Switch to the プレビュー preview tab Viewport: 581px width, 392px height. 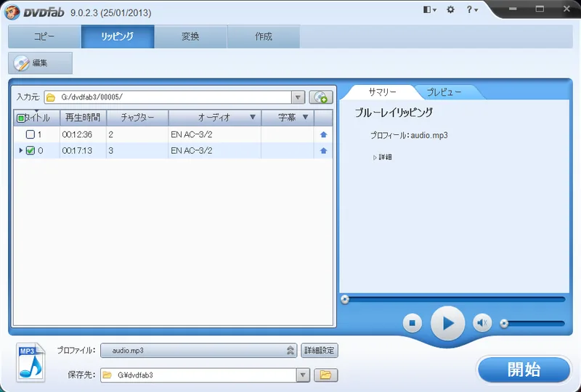point(444,92)
